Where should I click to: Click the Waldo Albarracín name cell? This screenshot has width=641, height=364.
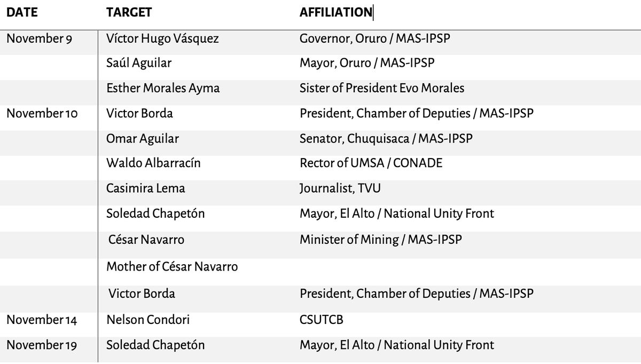point(153,163)
